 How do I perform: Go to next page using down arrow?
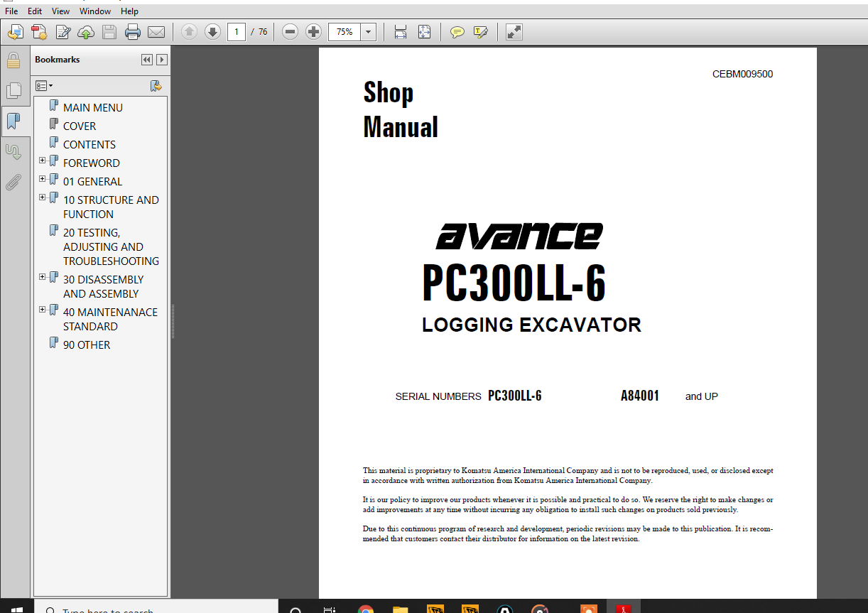212,32
